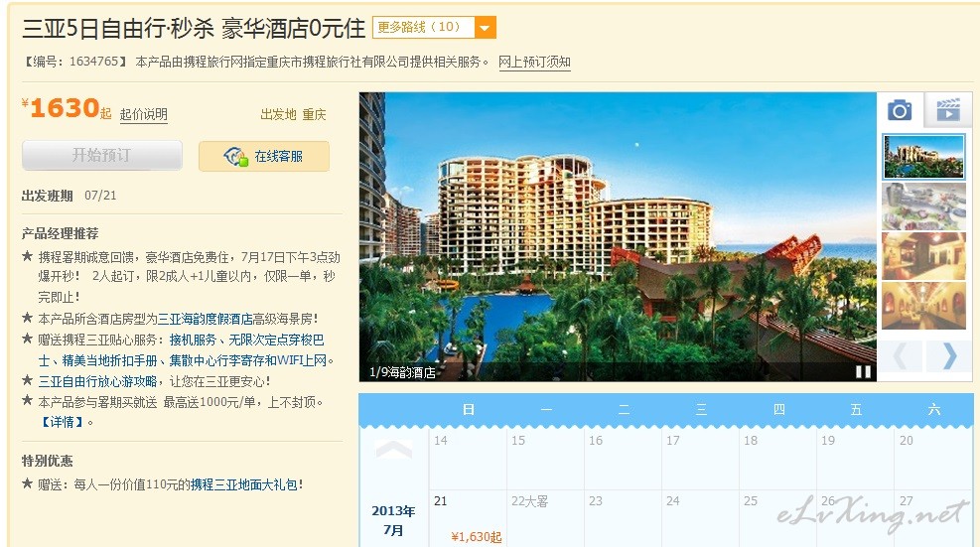Click the ¥1630 price text
This screenshot has height=547, width=980.
pyautogui.click(x=65, y=108)
